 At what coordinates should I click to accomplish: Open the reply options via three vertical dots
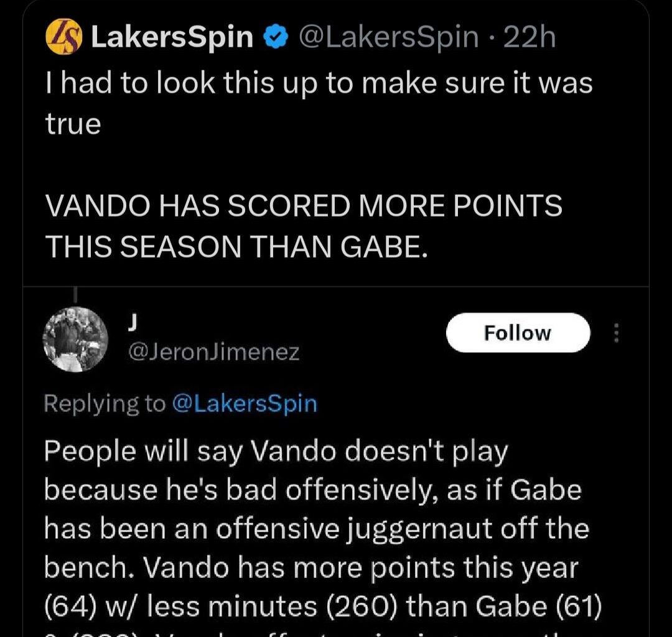(617, 333)
